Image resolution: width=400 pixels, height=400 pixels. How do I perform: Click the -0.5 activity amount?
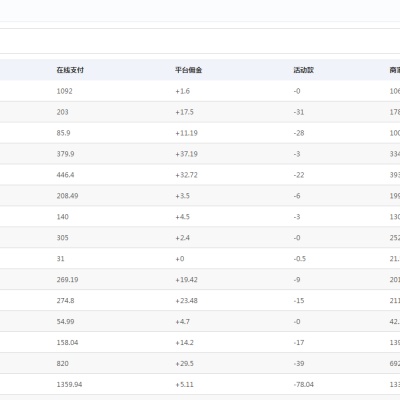coord(300,259)
